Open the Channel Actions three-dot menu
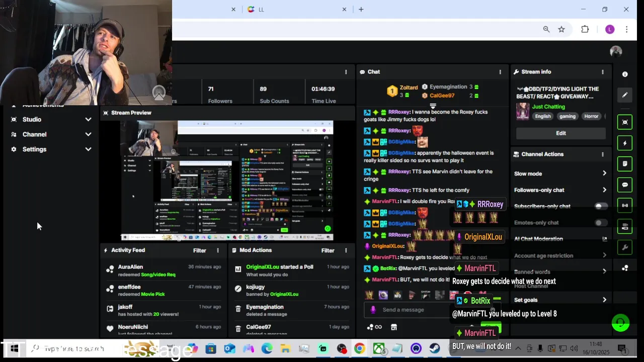Screen dimensions: 644x362 pyautogui.click(x=603, y=154)
